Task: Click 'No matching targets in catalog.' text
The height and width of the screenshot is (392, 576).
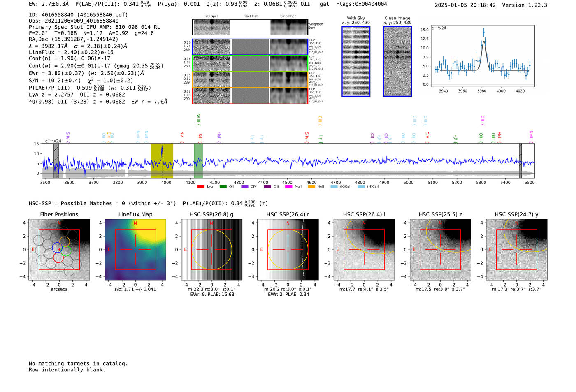Action: [x=78, y=364]
